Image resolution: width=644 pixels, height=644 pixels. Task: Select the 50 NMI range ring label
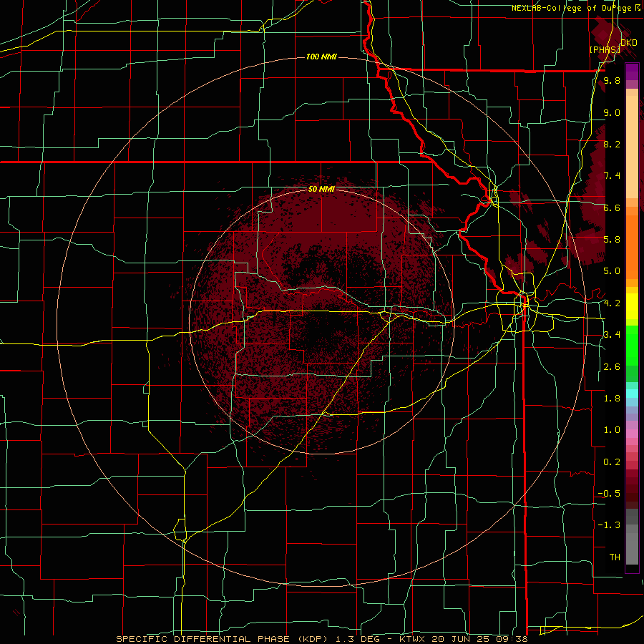click(321, 190)
